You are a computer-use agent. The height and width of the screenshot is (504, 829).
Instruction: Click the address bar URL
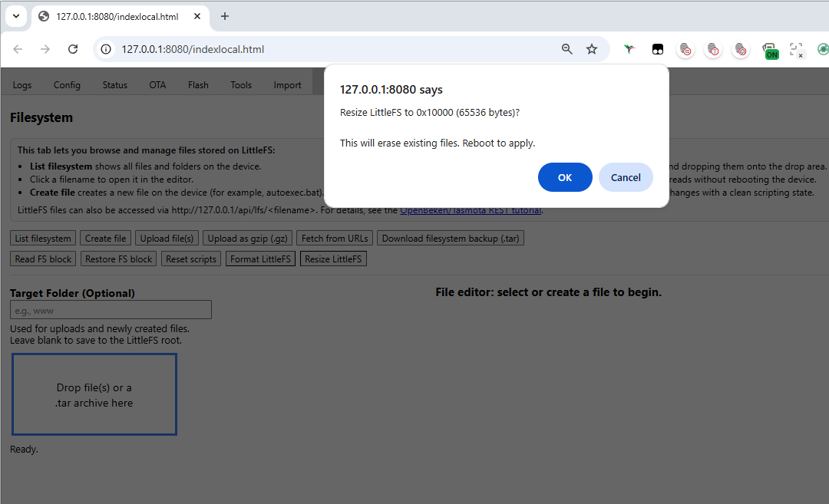pyautogui.click(x=193, y=49)
